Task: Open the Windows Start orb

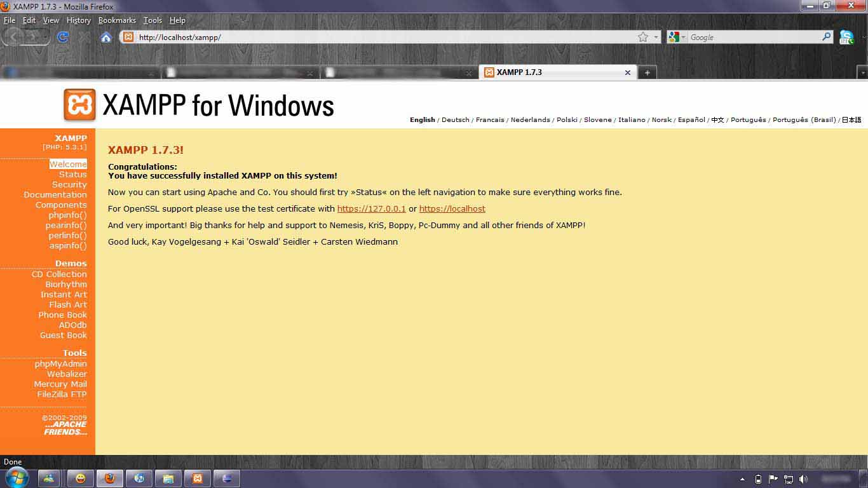Action: pyautogui.click(x=16, y=477)
